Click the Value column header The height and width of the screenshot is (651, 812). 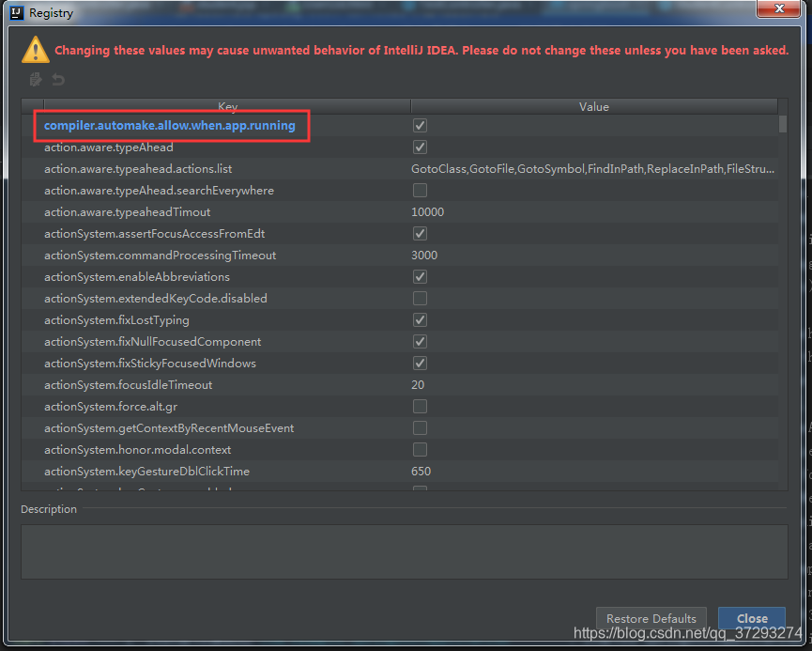coord(593,106)
